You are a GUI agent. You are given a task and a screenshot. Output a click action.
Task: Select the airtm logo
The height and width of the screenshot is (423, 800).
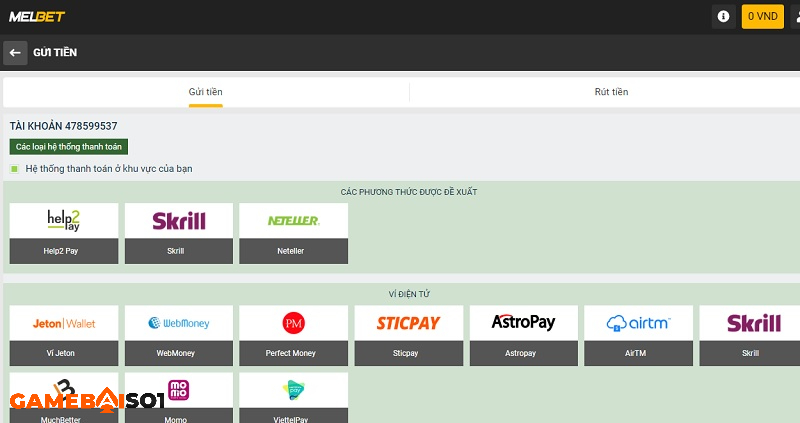tap(638, 323)
